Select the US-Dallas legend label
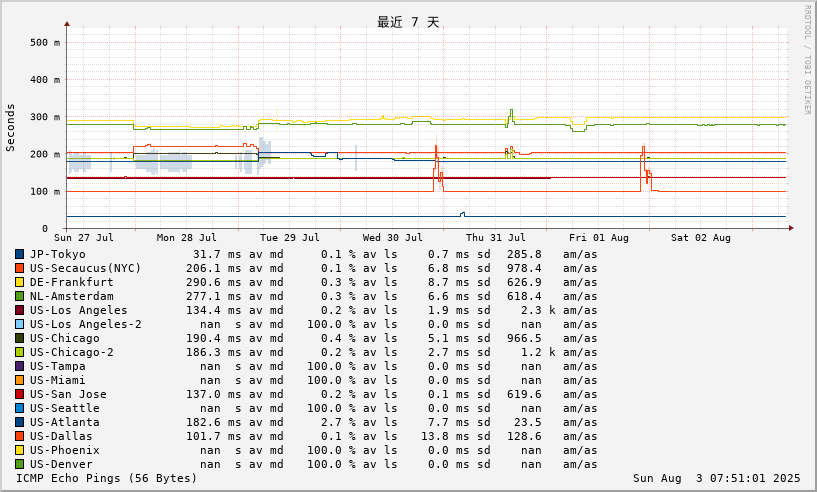 pos(61,436)
